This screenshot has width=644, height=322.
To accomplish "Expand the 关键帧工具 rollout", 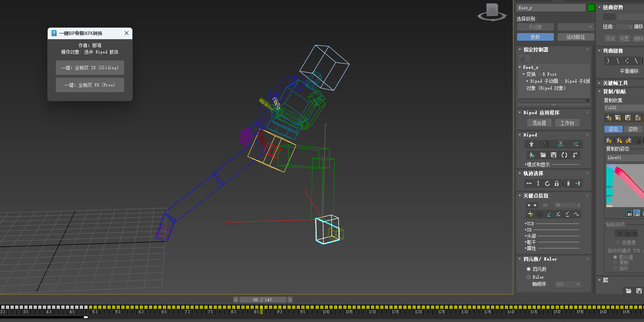I will [x=599, y=83].
